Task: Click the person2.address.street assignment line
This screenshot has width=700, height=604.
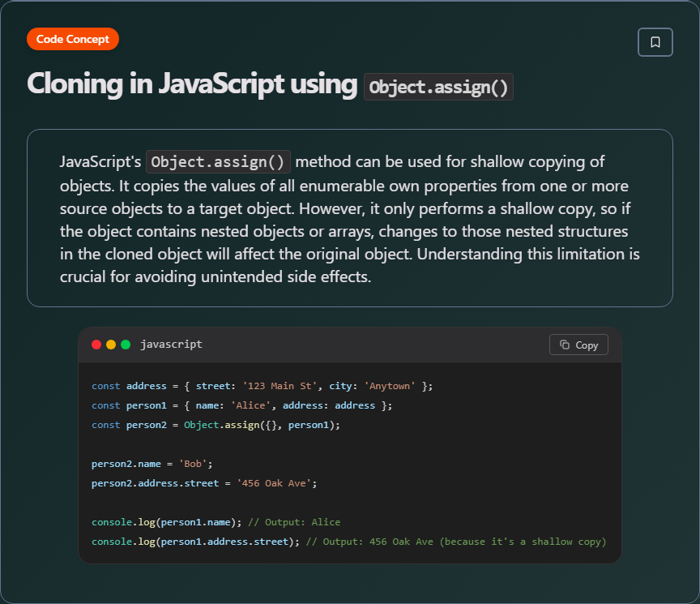Action: [x=204, y=483]
